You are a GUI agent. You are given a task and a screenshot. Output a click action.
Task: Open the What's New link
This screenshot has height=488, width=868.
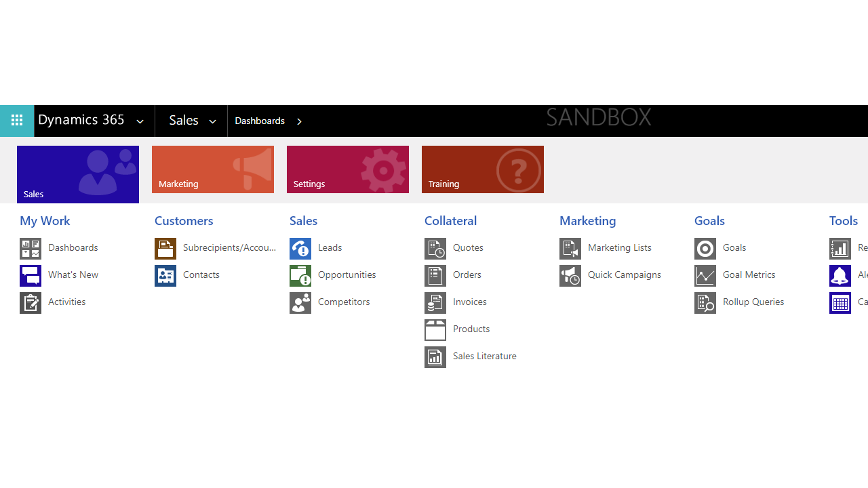(x=73, y=274)
